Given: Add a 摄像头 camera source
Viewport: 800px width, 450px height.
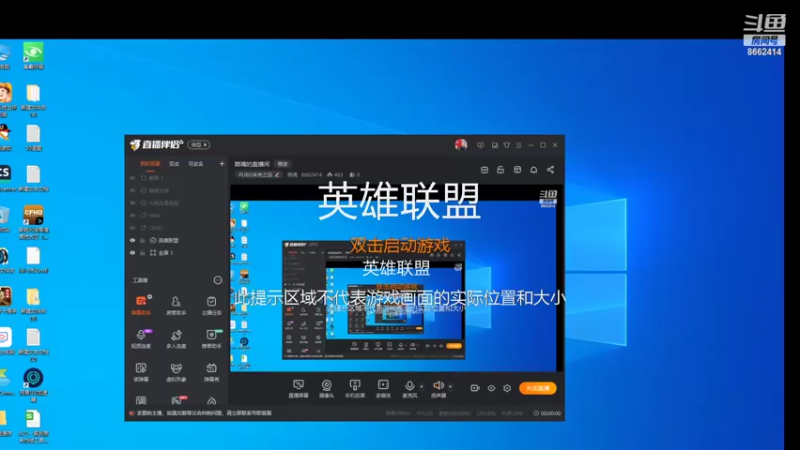Looking at the screenshot, I should point(327,388).
